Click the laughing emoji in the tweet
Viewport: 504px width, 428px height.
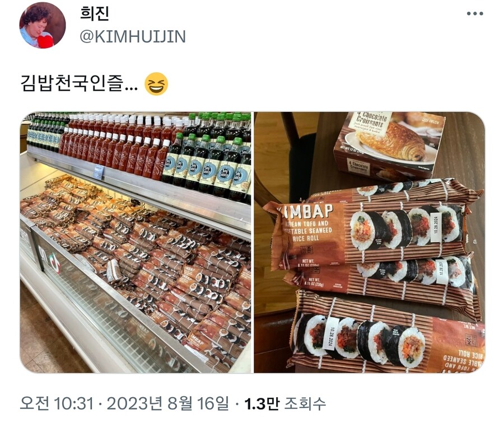point(156,84)
